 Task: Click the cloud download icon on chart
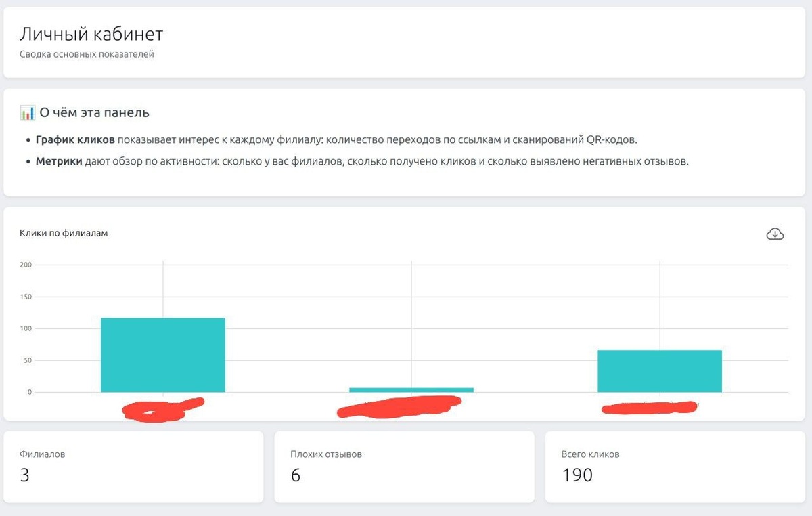click(775, 234)
